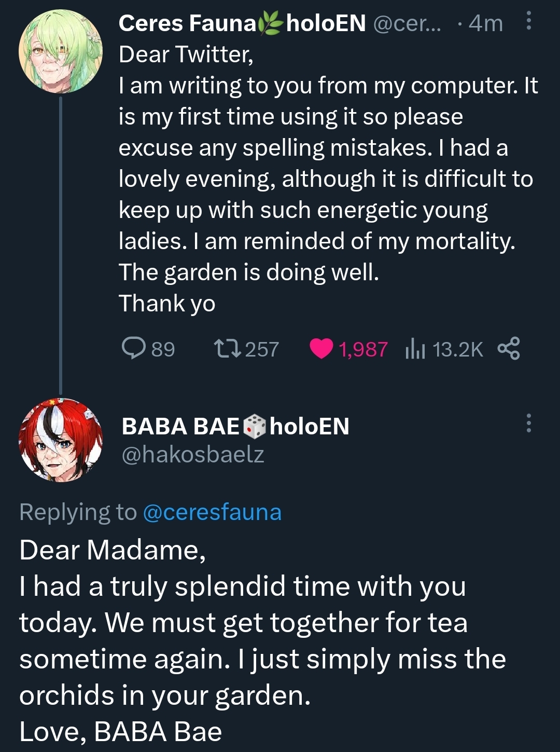Open the @hakosbaelz handle profile
560x752 pixels.
click(193, 455)
